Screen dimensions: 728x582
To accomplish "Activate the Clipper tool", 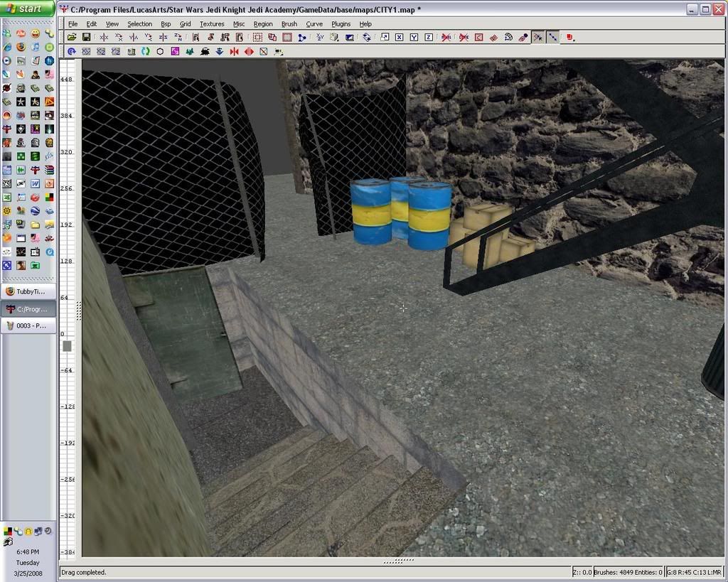I will (302, 37).
